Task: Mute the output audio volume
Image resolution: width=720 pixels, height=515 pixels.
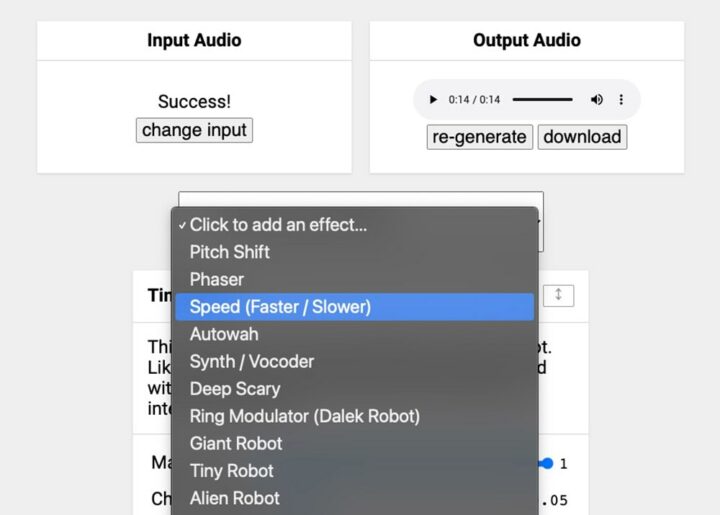Action: click(x=597, y=100)
